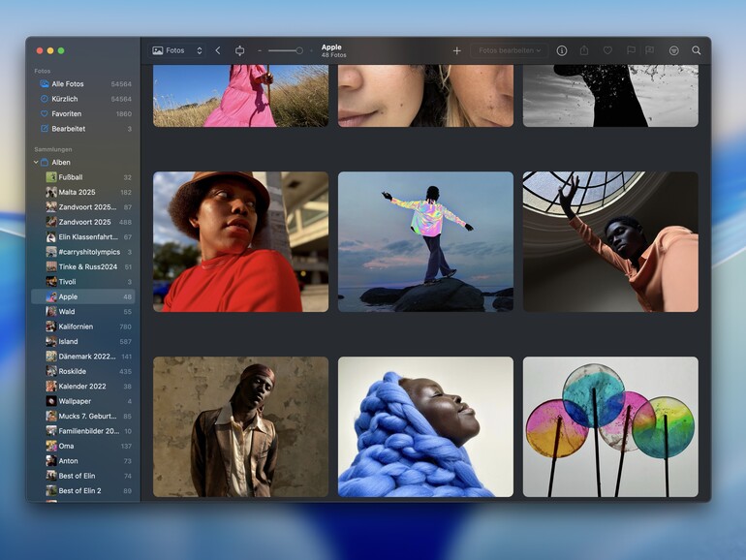Open the Wald album

click(83, 312)
